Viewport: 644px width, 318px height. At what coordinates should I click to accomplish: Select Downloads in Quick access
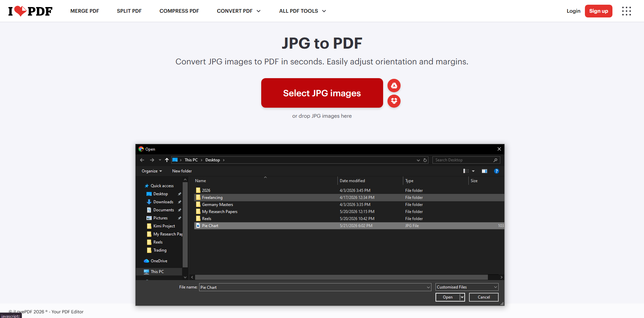pos(163,202)
